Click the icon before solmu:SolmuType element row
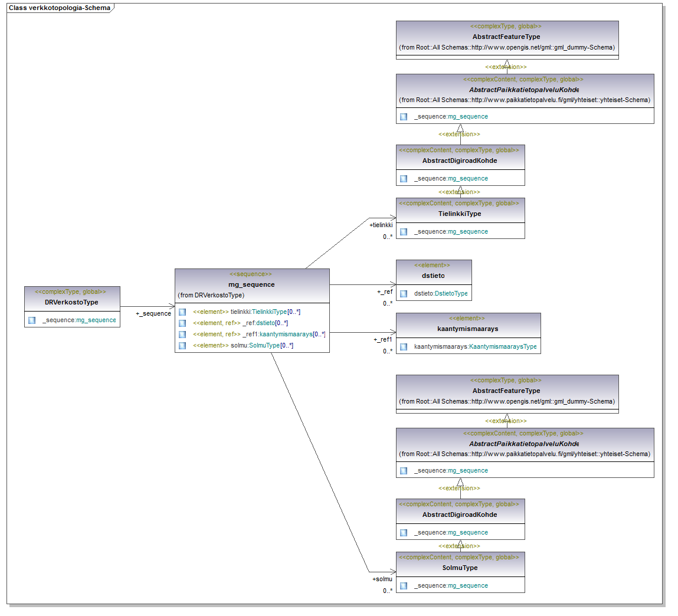 pos(182,345)
